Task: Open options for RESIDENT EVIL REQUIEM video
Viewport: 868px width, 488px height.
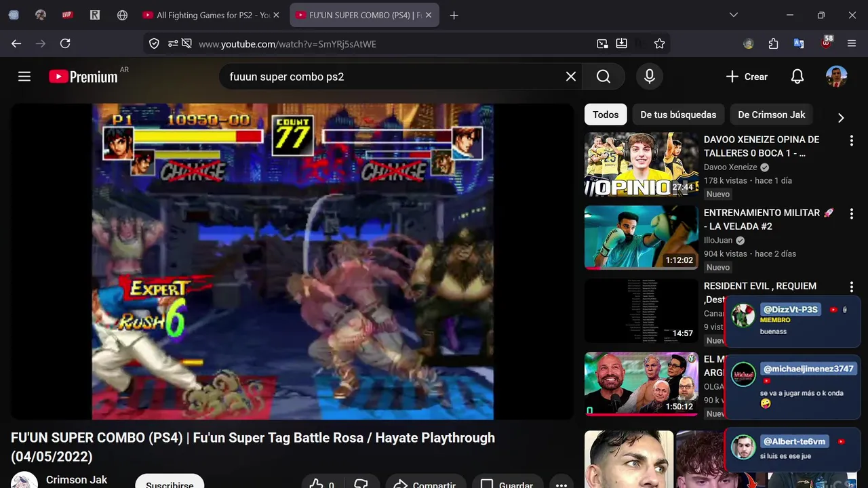Action: (852, 287)
